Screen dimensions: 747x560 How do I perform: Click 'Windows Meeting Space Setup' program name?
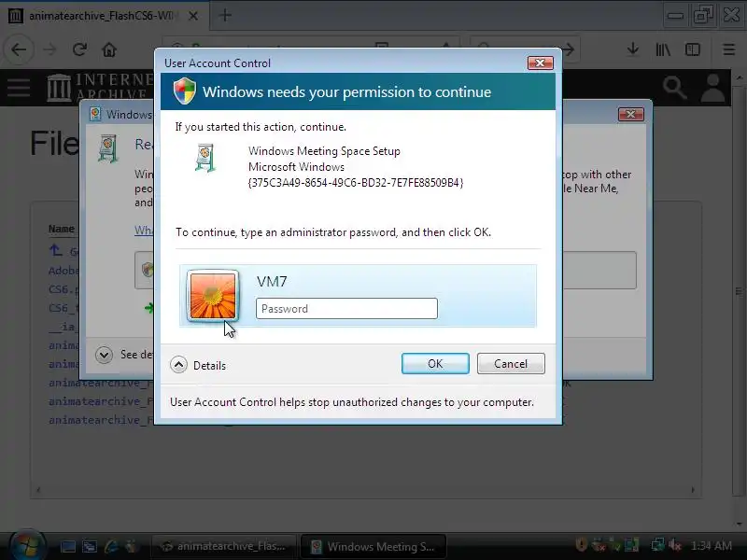point(324,151)
